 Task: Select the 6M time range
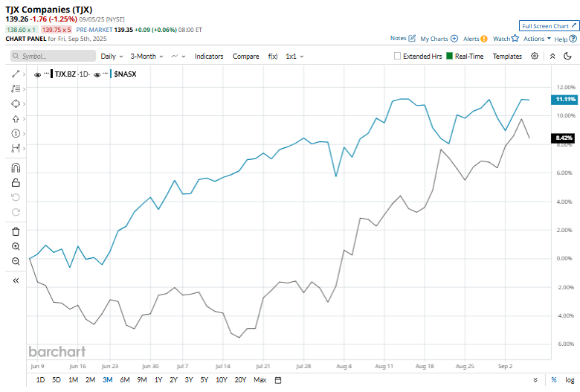coord(125,380)
